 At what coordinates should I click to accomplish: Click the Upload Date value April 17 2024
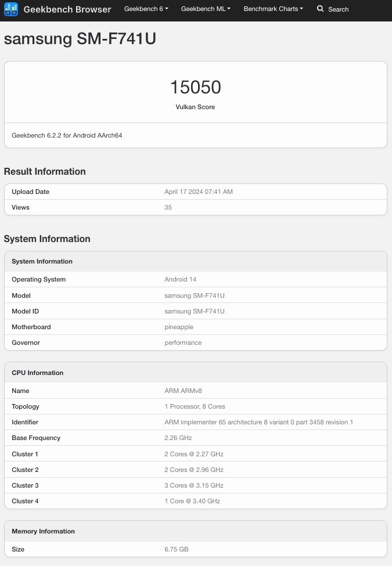pyautogui.click(x=199, y=192)
